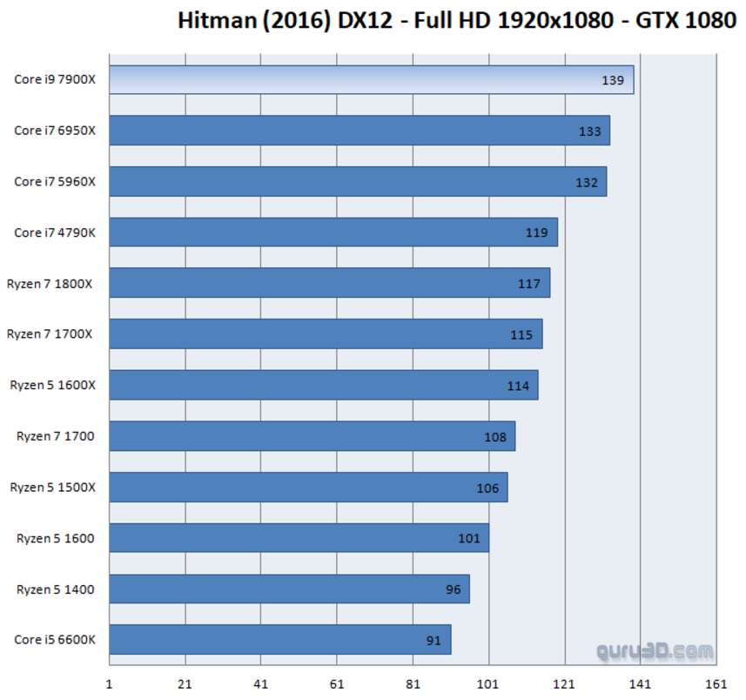Click the 139 value on the top bar
This screenshot has width=746, height=700.
click(613, 80)
